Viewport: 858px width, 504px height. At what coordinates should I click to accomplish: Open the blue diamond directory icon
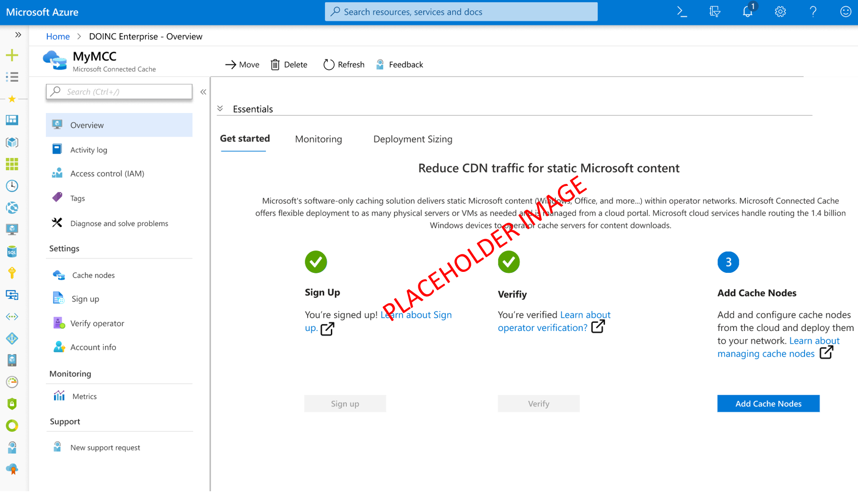tap(12, 339)
